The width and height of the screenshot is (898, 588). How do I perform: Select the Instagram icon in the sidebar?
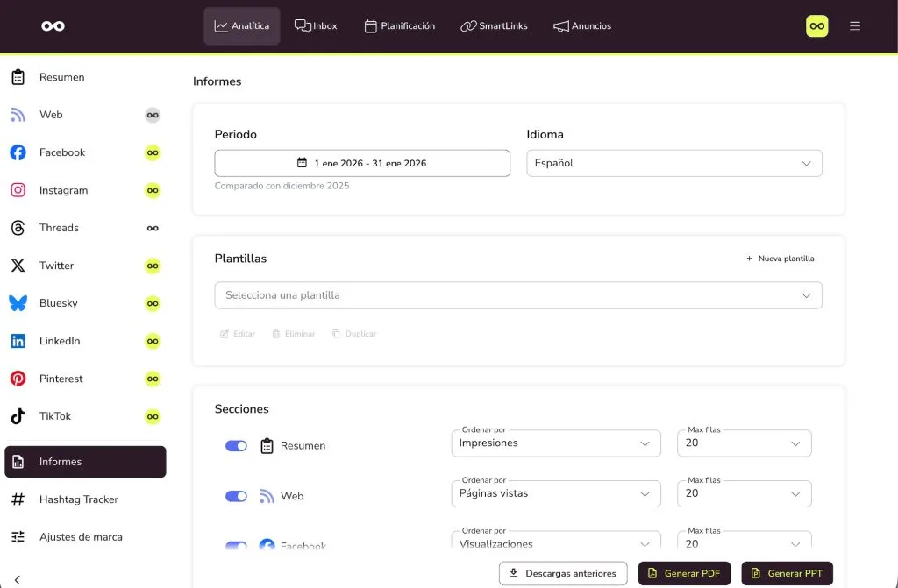pos(18,190)
